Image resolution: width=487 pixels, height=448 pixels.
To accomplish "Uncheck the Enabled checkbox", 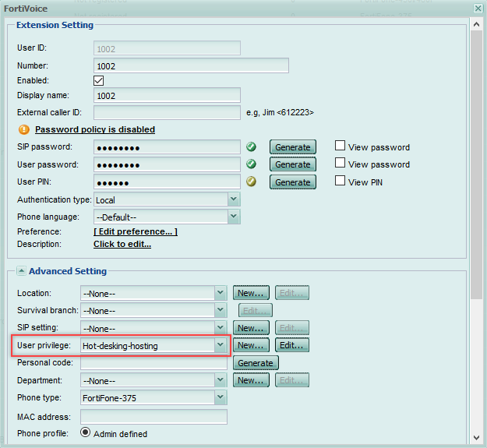I will tap(99, 80).
